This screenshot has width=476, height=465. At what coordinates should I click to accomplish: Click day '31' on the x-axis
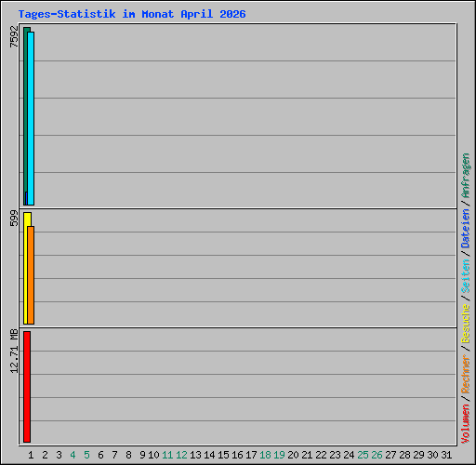tap(446, 455)
